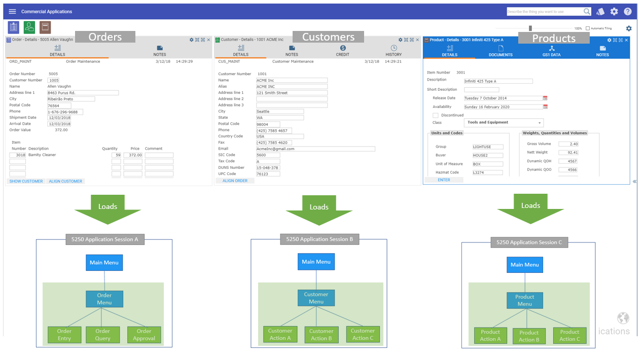644x354 pixels.
Task: Enable the Automatic Tiling checkbox
Action: click(588, 28)
